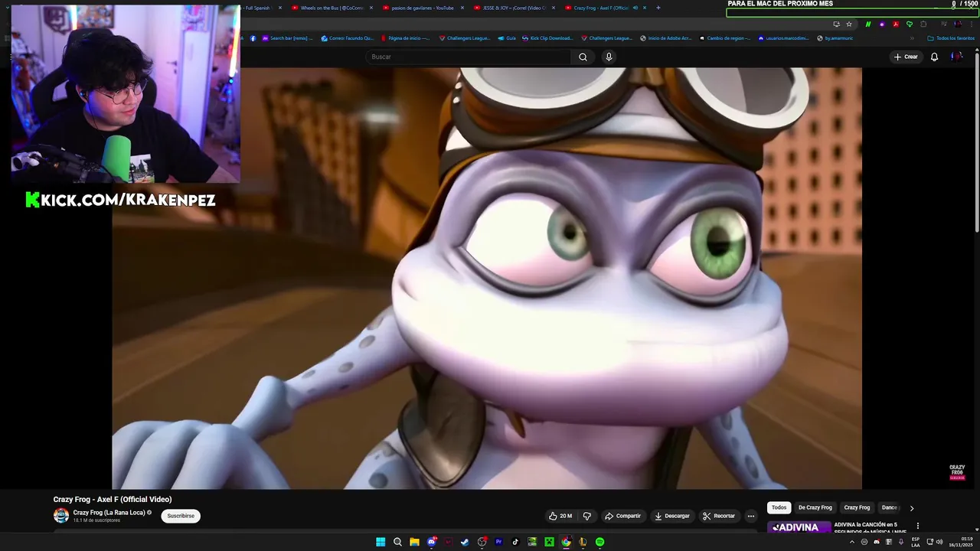This screenshot has width=980, height=551.
Task: Open the Kick Clip Download bookmark
Action: coord(547,37)
